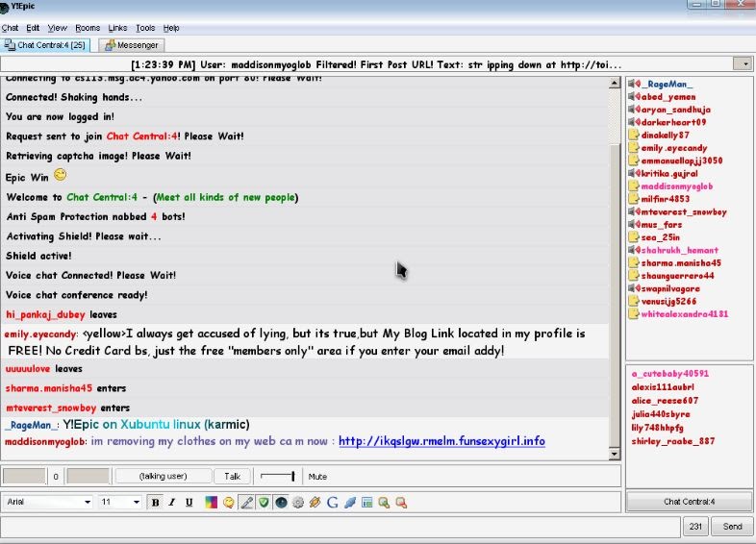This screenshot has width=756, height=544.
Task: Click the note icon beside sea_25in
Action: pos(634,237)
